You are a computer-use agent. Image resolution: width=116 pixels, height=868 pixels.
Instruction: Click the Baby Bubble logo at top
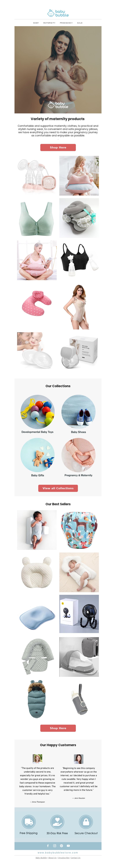pyautogui.click(x=58, y=13)
